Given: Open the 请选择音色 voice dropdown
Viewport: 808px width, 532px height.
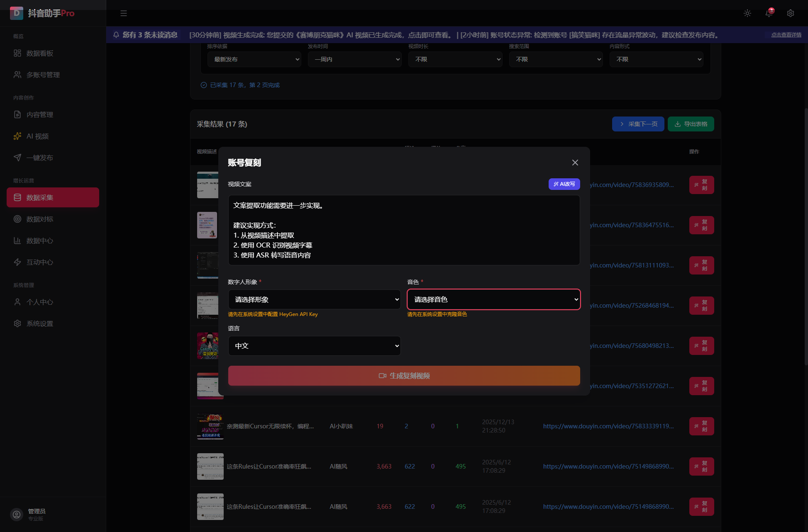Looking at the screenshot, I should (x=493, y=299).
